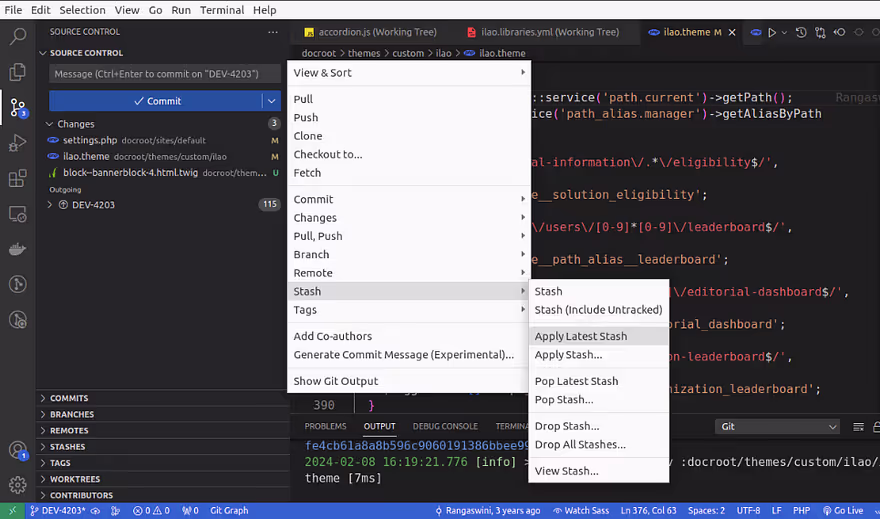Click the commit message input field
Screen dimensions: 880x519
pyautogui.click(x=164, y=74)
